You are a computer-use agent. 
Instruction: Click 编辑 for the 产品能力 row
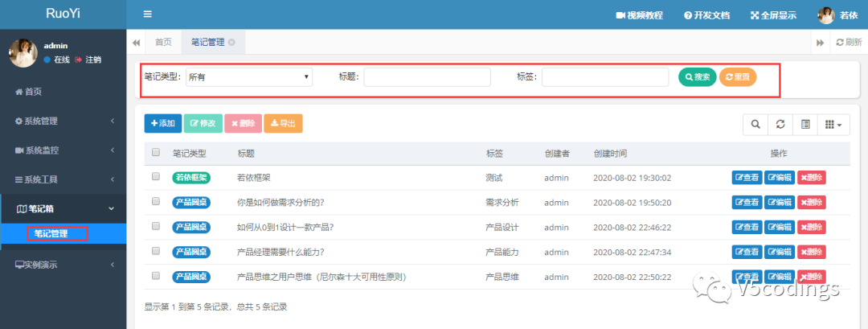(x=780, y=252)
